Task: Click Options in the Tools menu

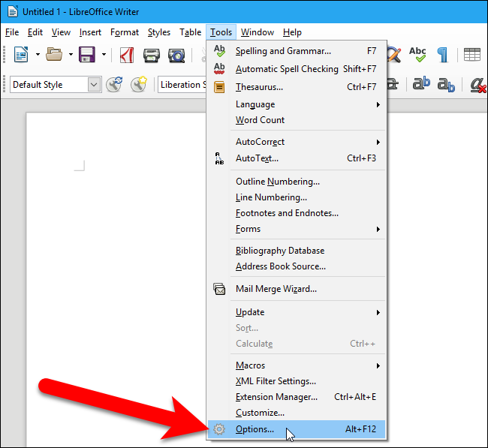Action: pyautogui.click(x=297, y=429)
